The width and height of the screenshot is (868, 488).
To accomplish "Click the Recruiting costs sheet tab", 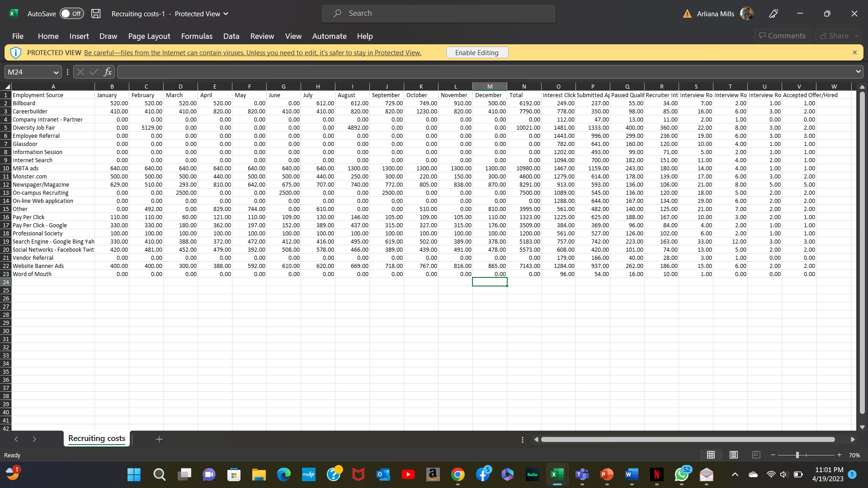I will pyautogui.click(x=97, y=438).
